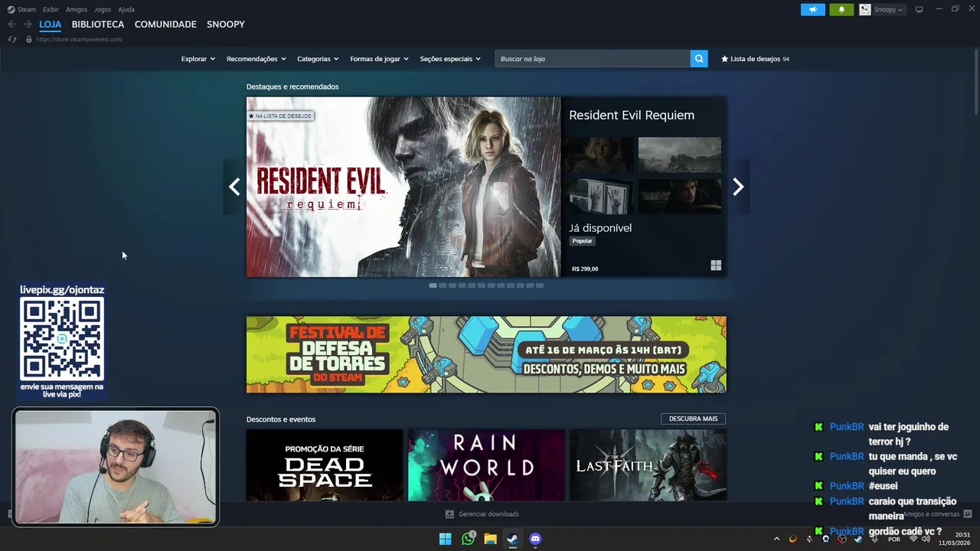Open the Wi-Fi network tray icon

913,539
